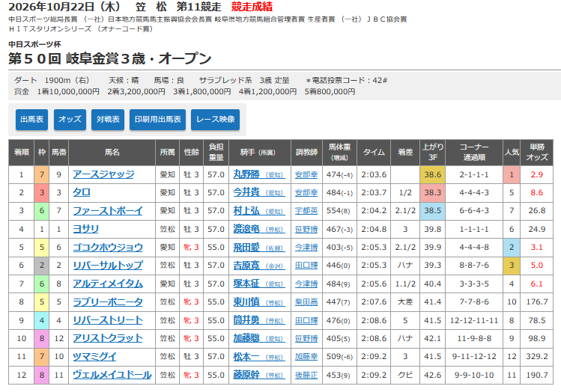Open horse link ラブリーボニータ
This screenshot has width=561, height=392.
(108, 302)
